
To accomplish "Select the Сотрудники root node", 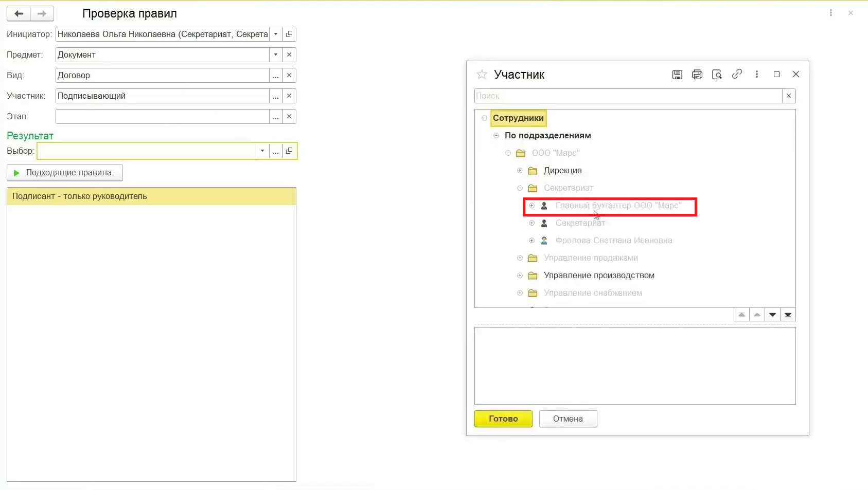I will (x=518, y=118).
